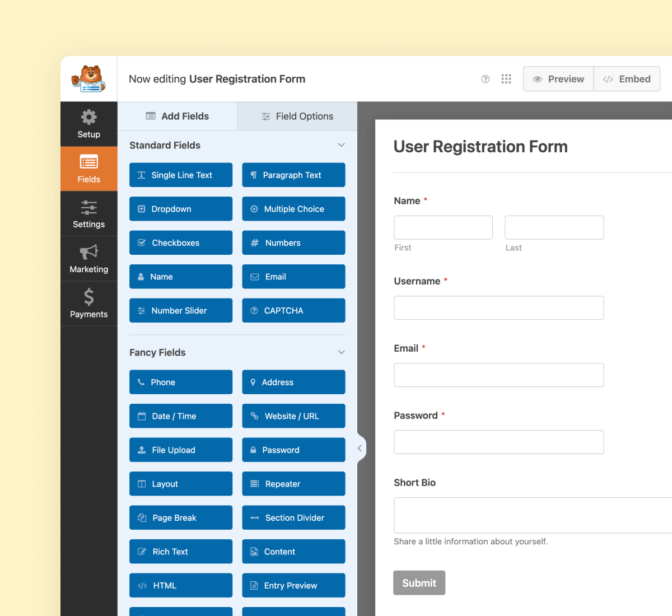Screen dimensions: 672x616
Task: Collapse the fields sidebar with the chevron
Action: (360, 448)
